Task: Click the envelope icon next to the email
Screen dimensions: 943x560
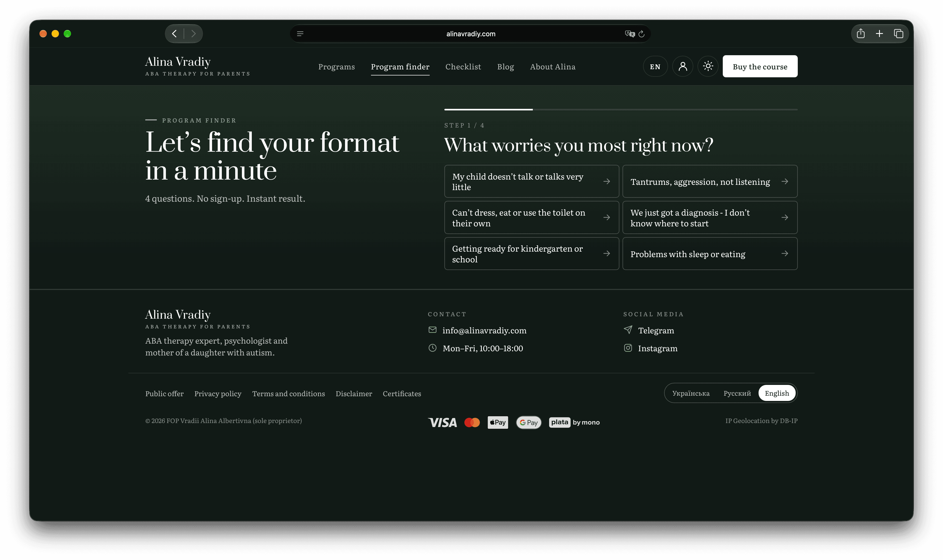Action: coord(432,330)
